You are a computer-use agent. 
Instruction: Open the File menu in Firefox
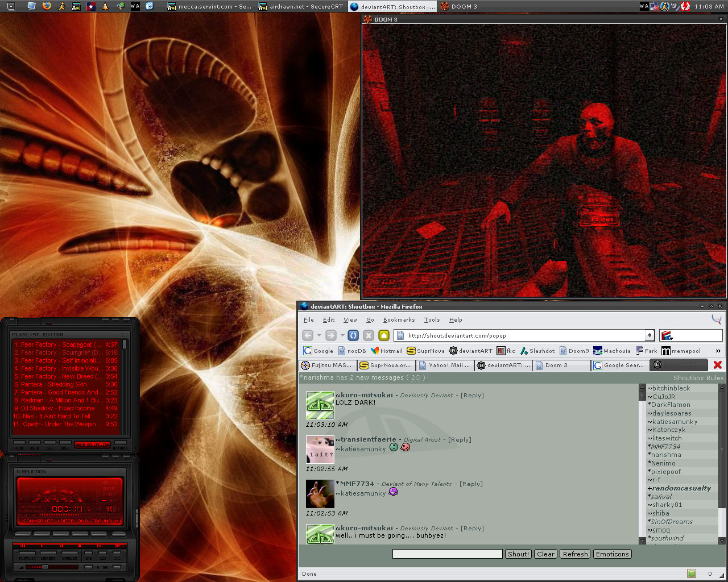[x=309, y=319]
